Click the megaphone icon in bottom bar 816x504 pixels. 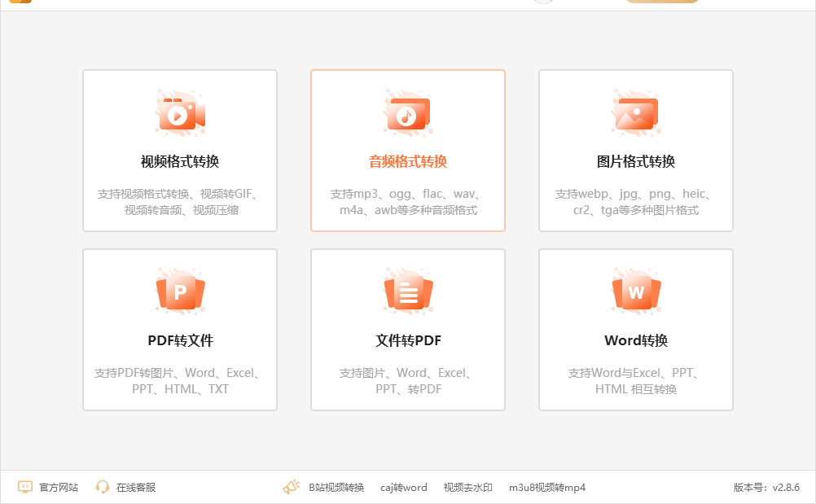[292, 487]
